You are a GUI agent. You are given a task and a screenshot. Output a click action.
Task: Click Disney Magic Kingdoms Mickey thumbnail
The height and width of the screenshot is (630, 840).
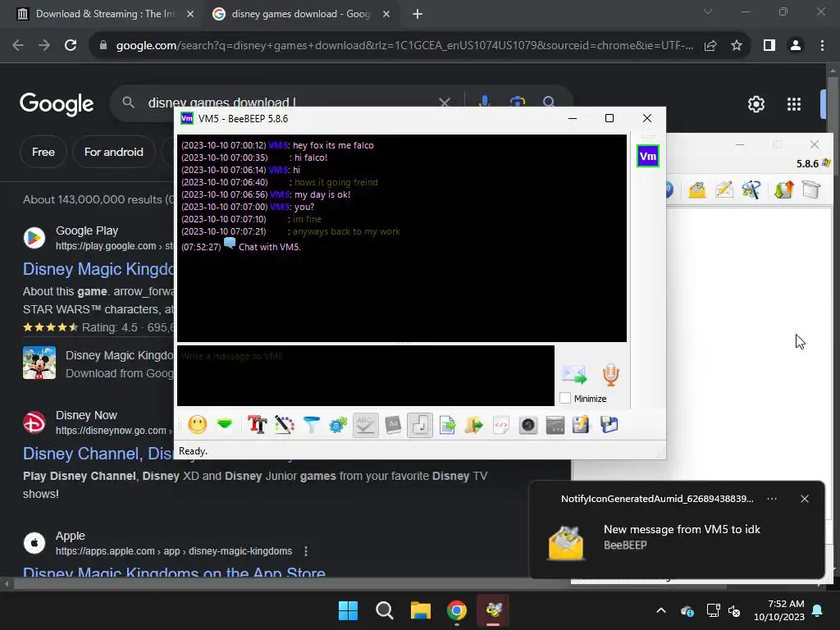point(39,363)
